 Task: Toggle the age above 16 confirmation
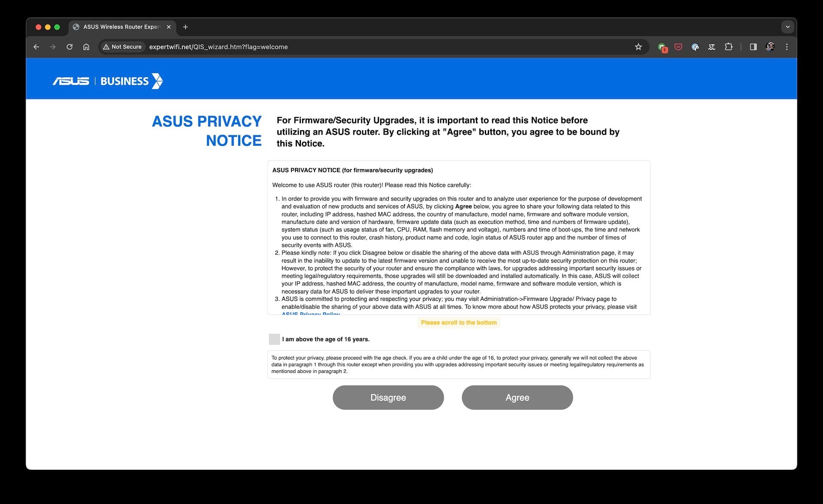[273, 339]
